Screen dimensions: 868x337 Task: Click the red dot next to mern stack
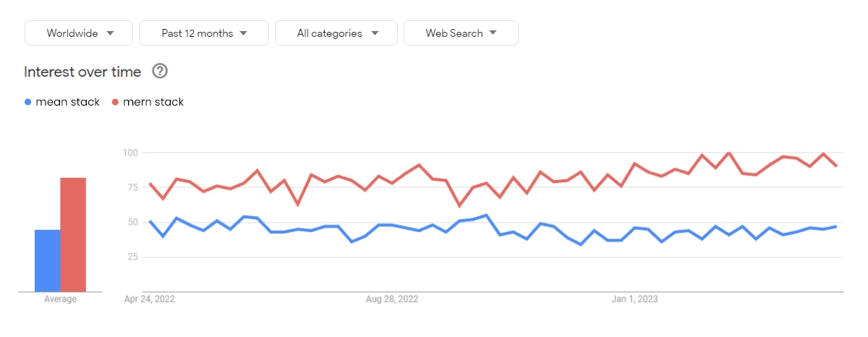point(116,102)
